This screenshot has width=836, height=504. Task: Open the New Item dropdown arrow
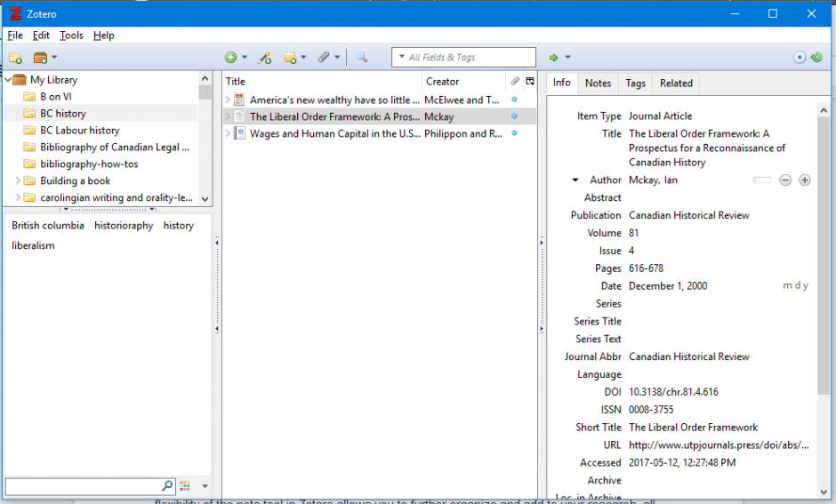pos(245,57)
